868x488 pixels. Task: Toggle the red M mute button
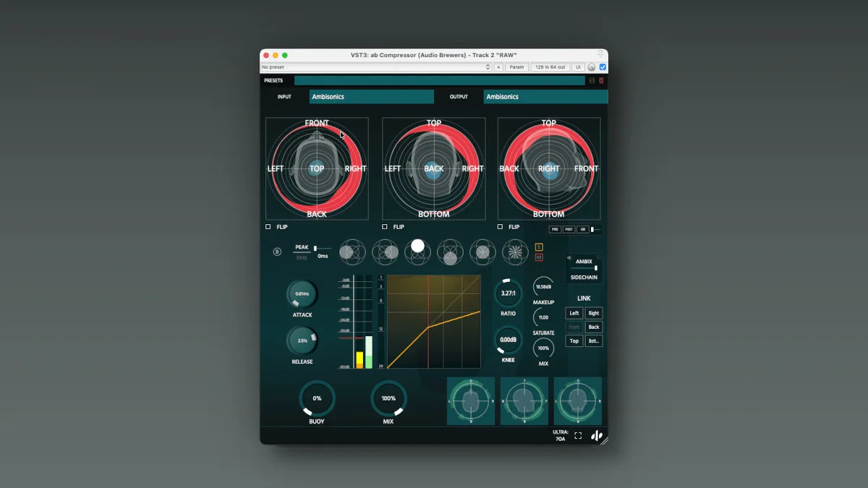coord(539,257)
